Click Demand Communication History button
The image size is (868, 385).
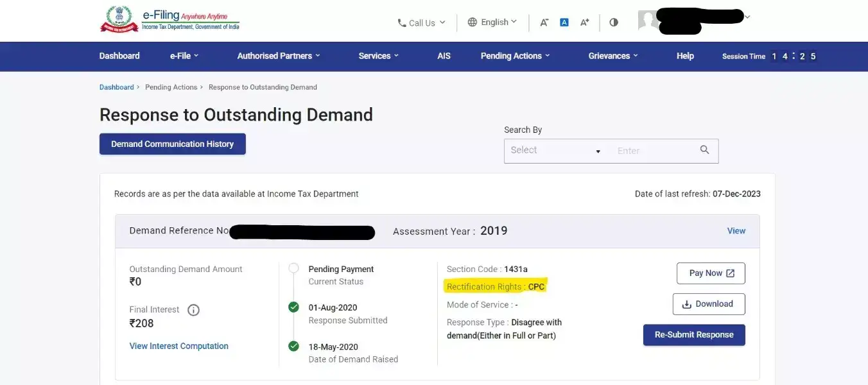coord(172,144)
